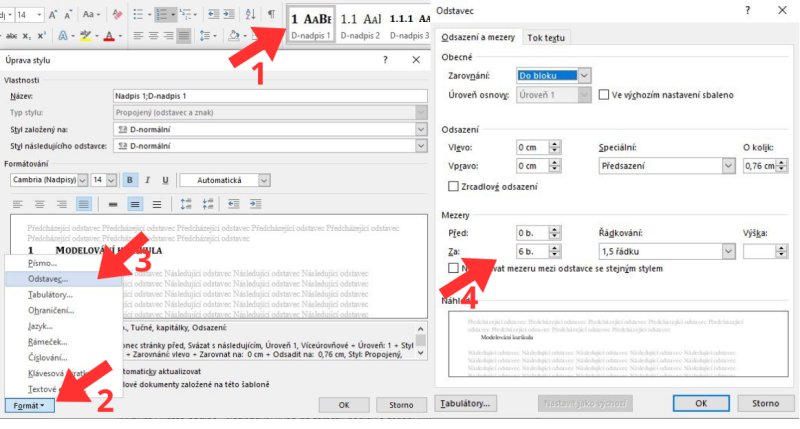Screen dimensions: 800x429
Task: Click OK in the Odstavec dialog
Action: coord(701,403)
